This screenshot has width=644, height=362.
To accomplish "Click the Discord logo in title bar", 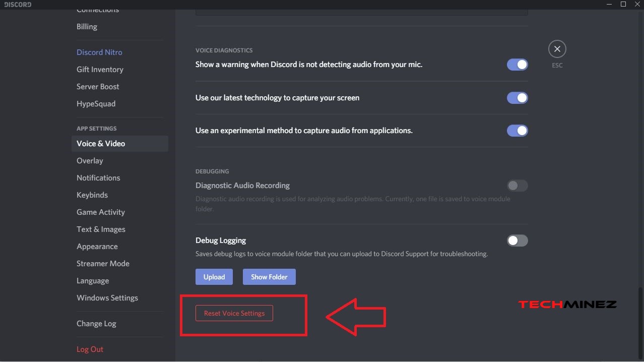I will click(17, 4).
